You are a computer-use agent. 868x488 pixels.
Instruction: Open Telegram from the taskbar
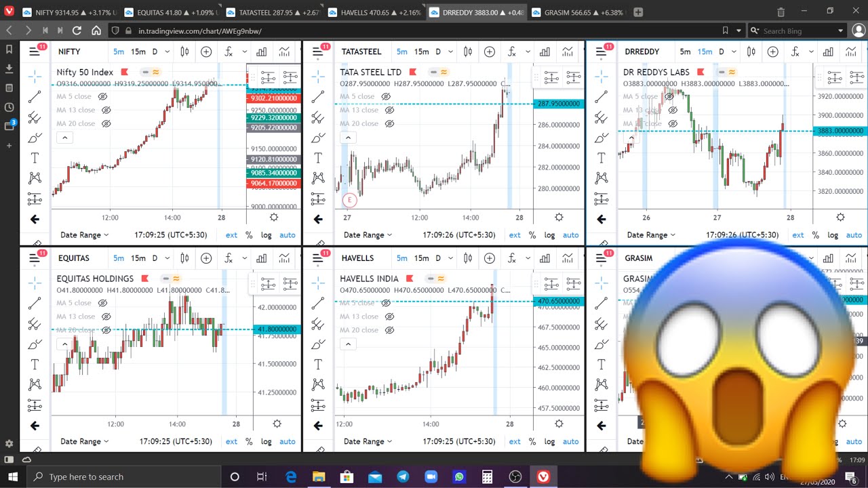click(403, 476)
